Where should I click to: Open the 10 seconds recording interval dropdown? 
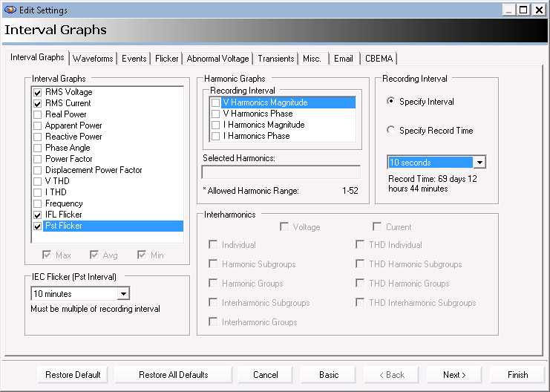tap(479, 162)
